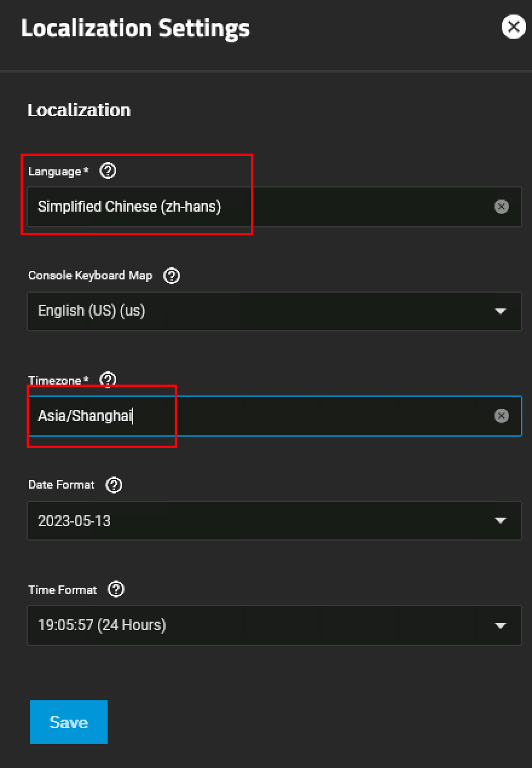
Task: Clear the Simplified Chinese language selection
Action: tap(501, 207)
